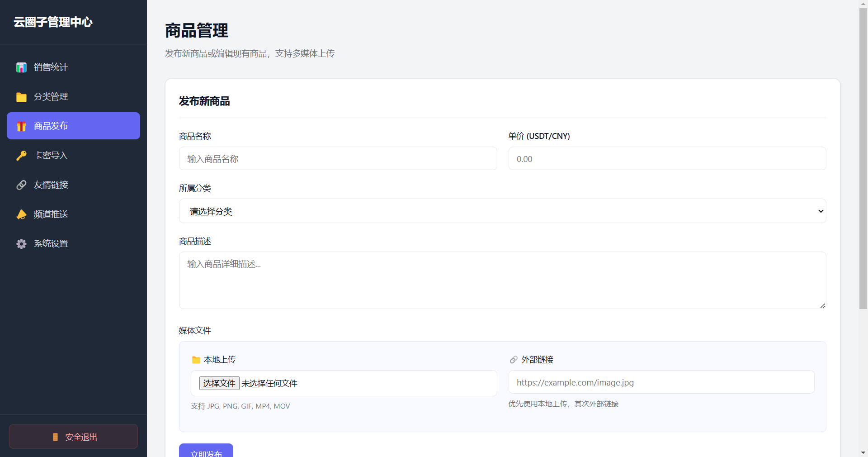
Task: Click the 安全退出 exit icon
Action: point(55,437)
